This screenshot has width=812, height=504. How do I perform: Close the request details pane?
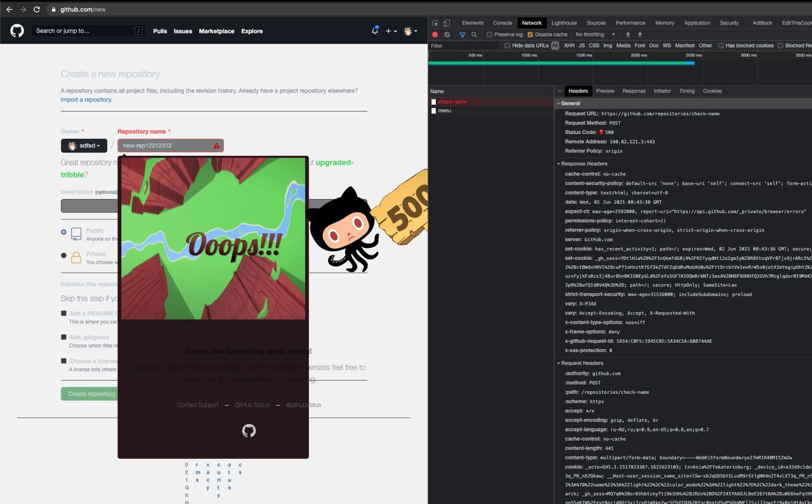[x=560, y=91]
